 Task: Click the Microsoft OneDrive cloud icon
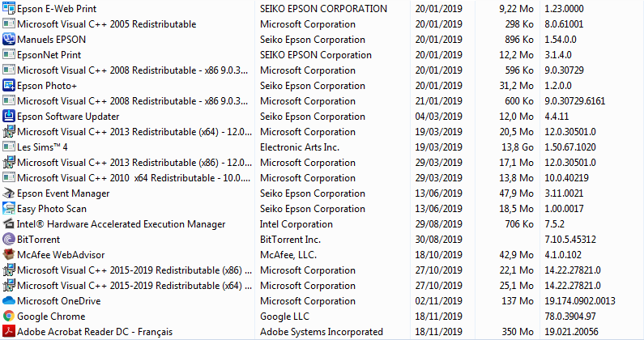[9, 301]
